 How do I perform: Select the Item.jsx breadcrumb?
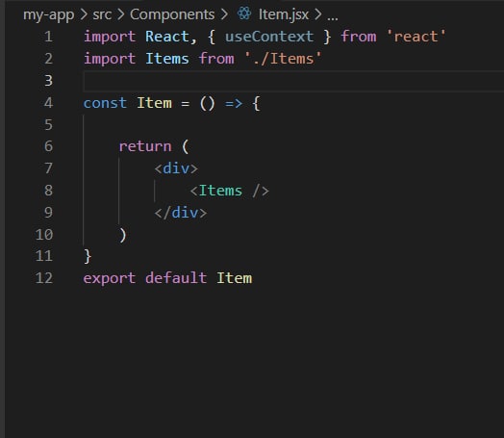pyautogui.click(x=284, y=14)
